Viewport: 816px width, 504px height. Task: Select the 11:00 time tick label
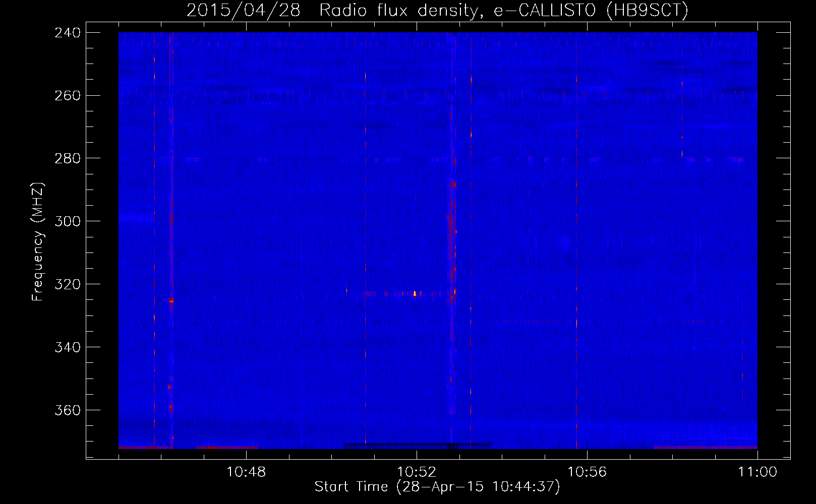[x=757, y=472]
